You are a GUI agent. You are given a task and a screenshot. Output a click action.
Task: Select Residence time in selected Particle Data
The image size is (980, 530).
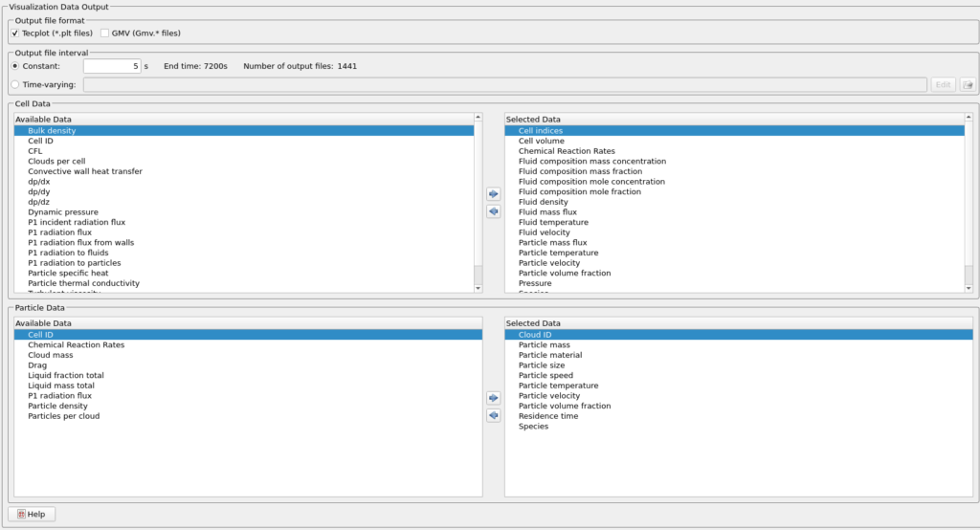[x=548, y=416]
